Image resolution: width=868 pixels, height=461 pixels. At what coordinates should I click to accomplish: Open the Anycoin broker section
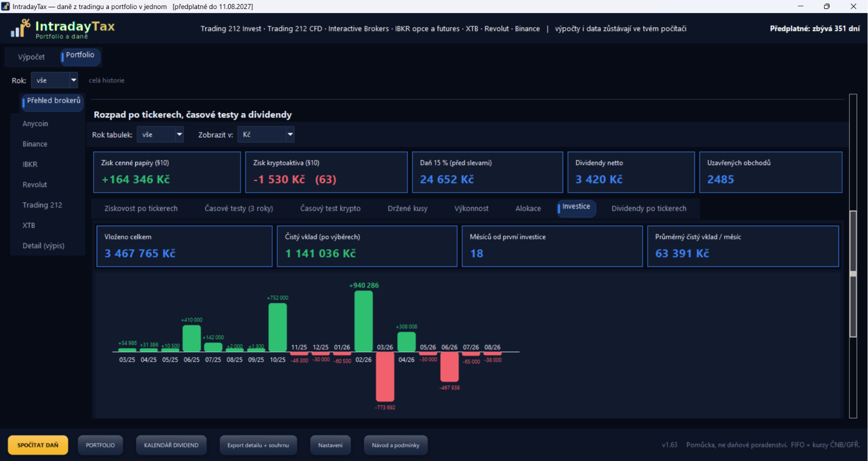click(35, 124)
